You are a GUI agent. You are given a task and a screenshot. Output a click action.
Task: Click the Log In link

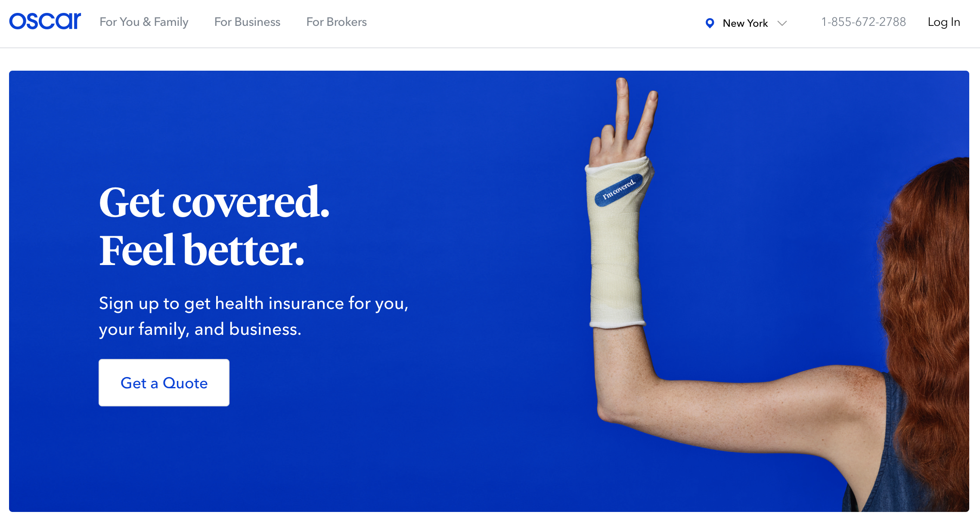(x=944, y=22)
